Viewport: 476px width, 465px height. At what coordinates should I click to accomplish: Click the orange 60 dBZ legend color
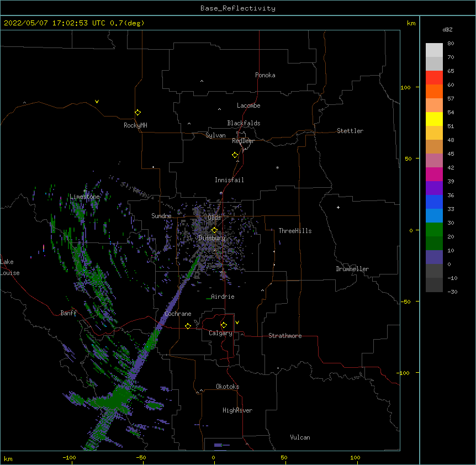click(x=434, y=91)
